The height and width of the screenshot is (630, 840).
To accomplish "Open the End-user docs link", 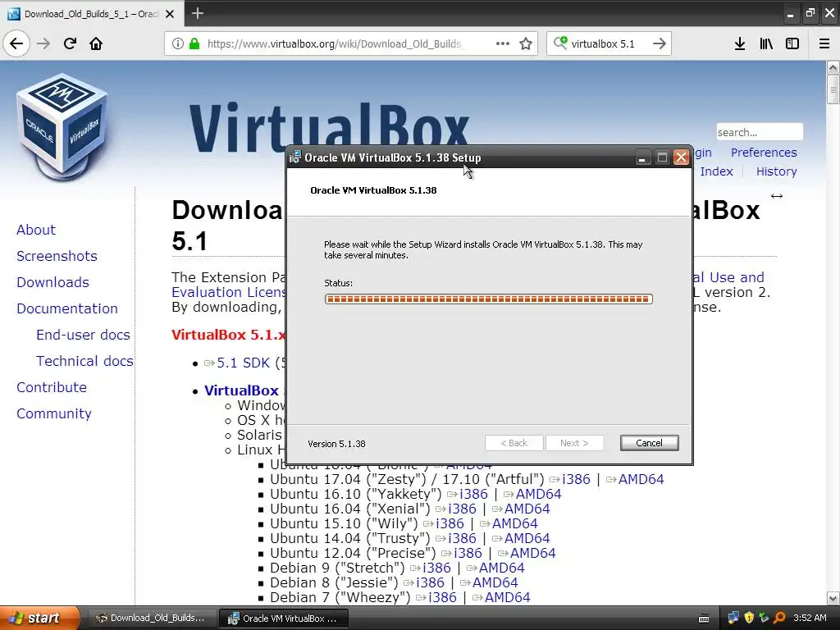I will tap(83, 335).
